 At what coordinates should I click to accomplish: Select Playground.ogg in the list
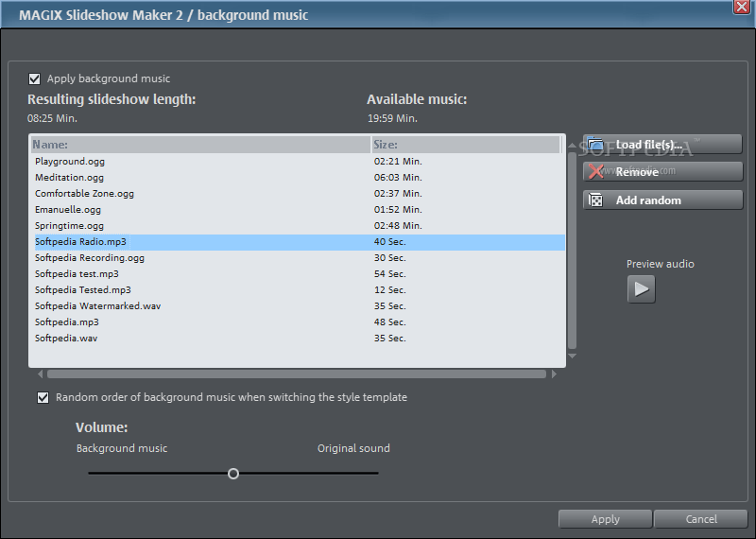tap(299, 161)
